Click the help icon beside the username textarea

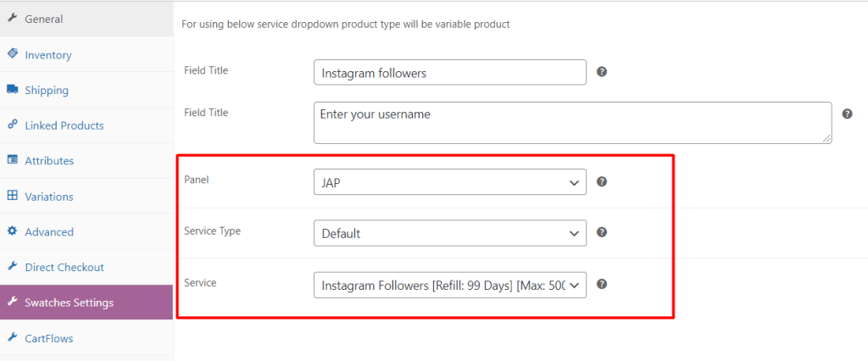[847, 114]
